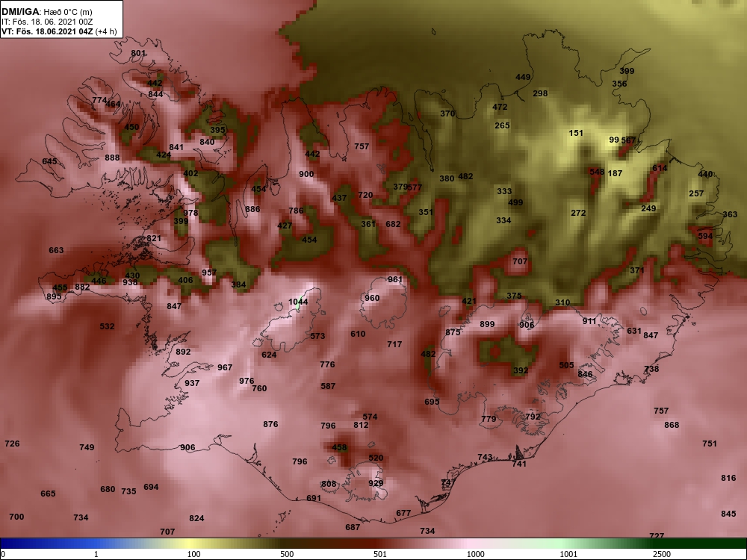The image size is (747, 560).
Task: Click the number 505
Action: coord(566,365)
